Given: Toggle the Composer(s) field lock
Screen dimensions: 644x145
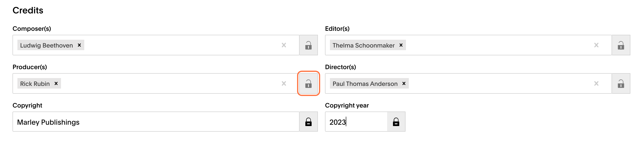Looking at the screenshot, I should tap(308, 45).
